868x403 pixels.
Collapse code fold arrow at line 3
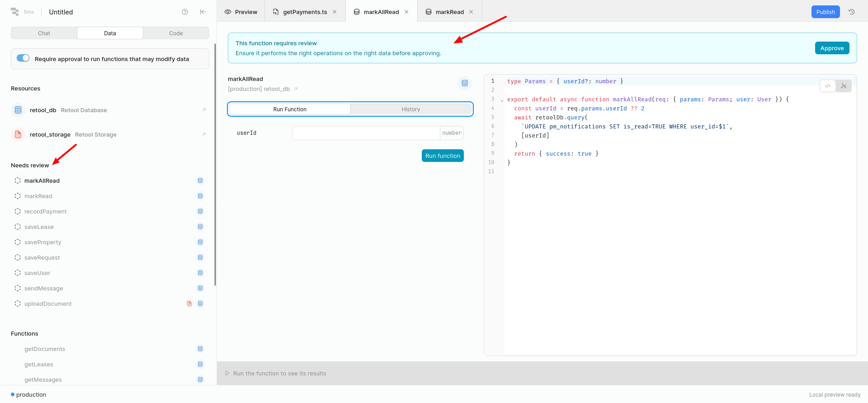tap(502, 100)
